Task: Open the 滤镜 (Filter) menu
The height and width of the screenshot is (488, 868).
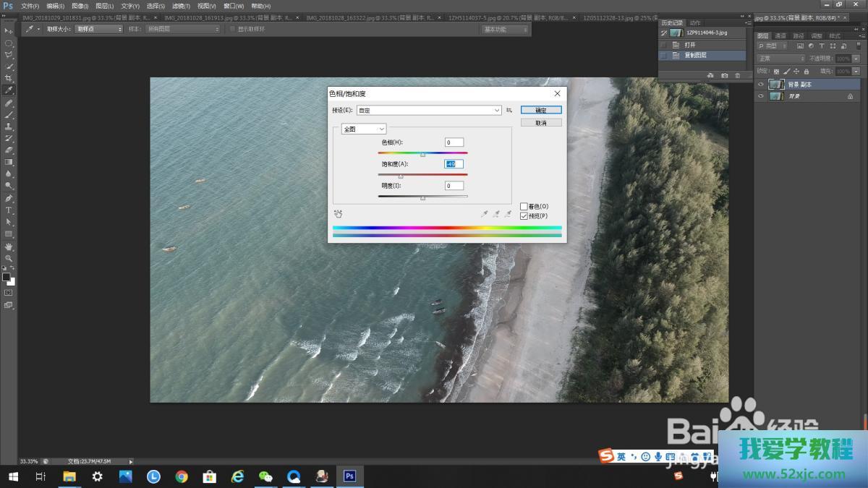Action: (180, 6)
